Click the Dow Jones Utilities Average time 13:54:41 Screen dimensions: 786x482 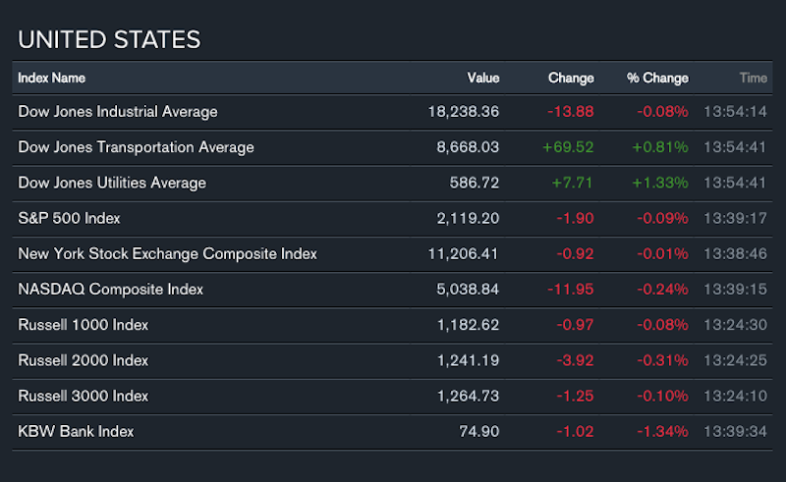tap(735, 183)
